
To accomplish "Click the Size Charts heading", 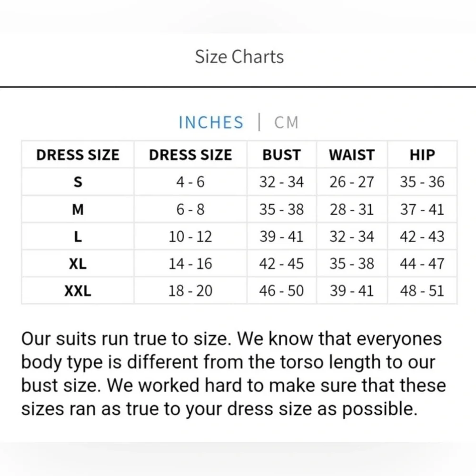I will coord(239,57).
